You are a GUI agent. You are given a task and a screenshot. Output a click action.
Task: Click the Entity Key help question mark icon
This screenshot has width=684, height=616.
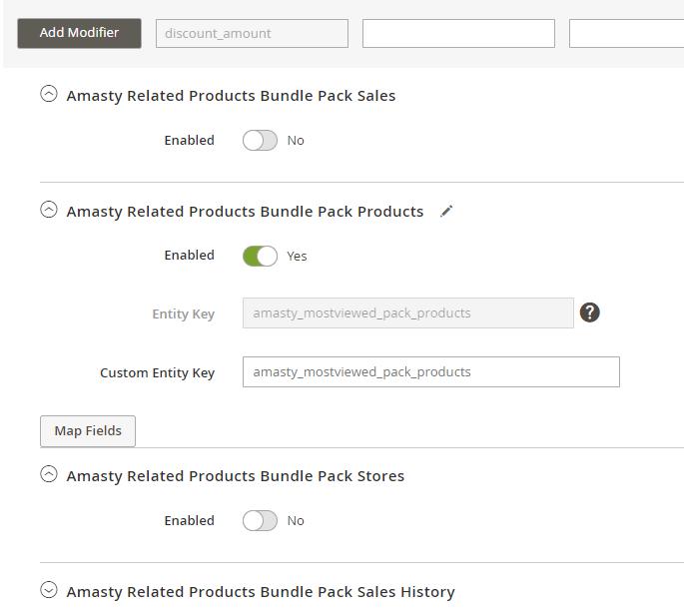589,312
